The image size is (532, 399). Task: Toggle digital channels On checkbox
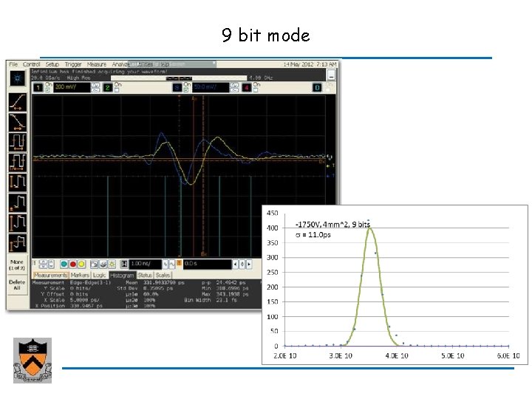(x=328, y=89)
